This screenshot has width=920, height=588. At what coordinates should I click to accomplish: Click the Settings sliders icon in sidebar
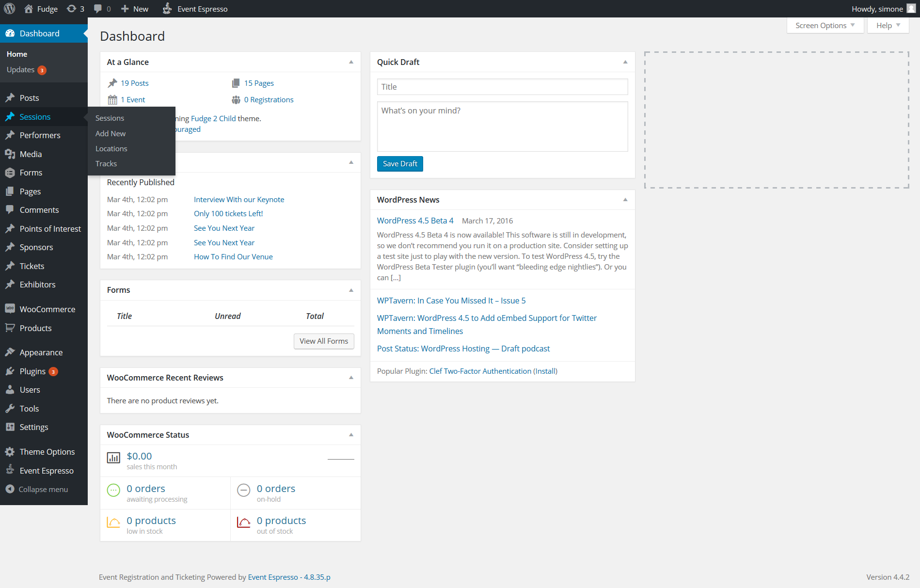10,427
